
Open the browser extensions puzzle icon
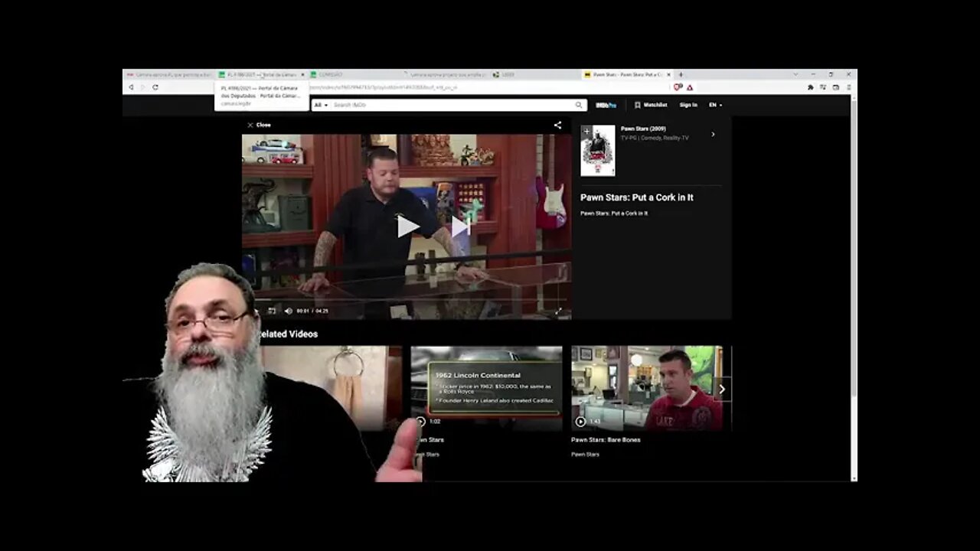tap(810, 87)
